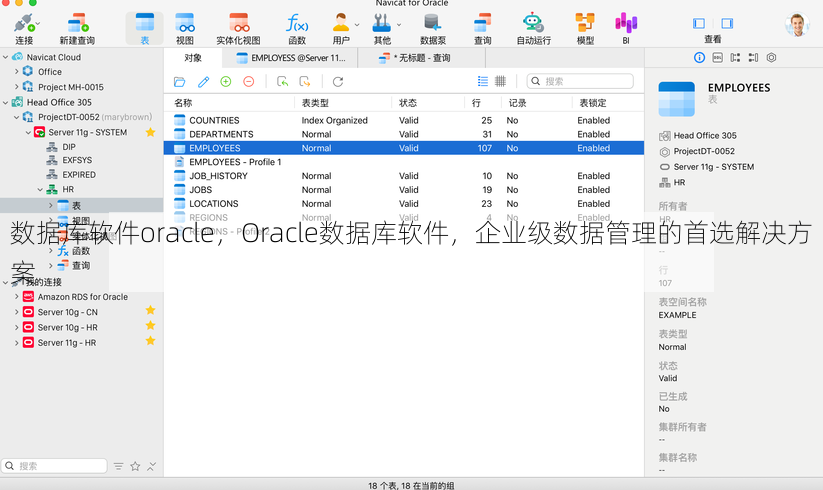This screenshot has width=823, height=490.
Task: Click the green new table plus icon
Action: 226,81
